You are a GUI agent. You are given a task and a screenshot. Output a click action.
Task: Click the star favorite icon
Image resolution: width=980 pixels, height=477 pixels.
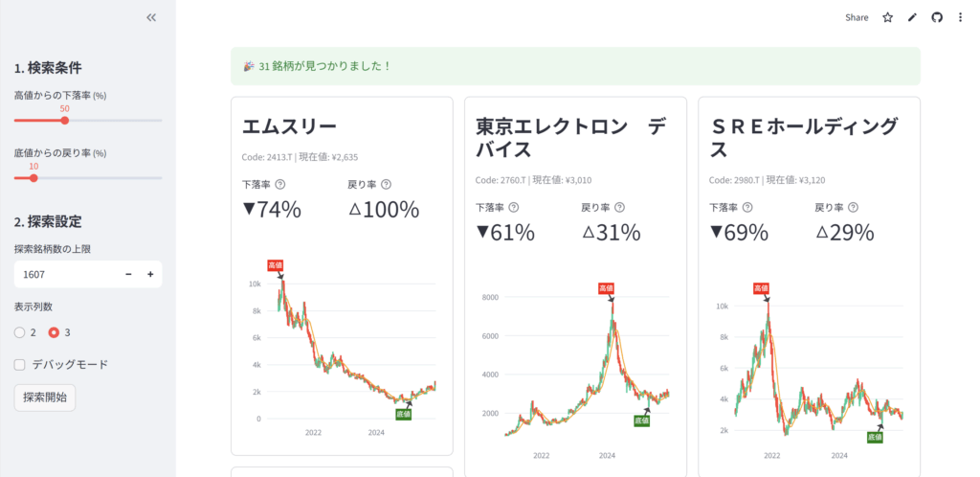tap(887, 17)
